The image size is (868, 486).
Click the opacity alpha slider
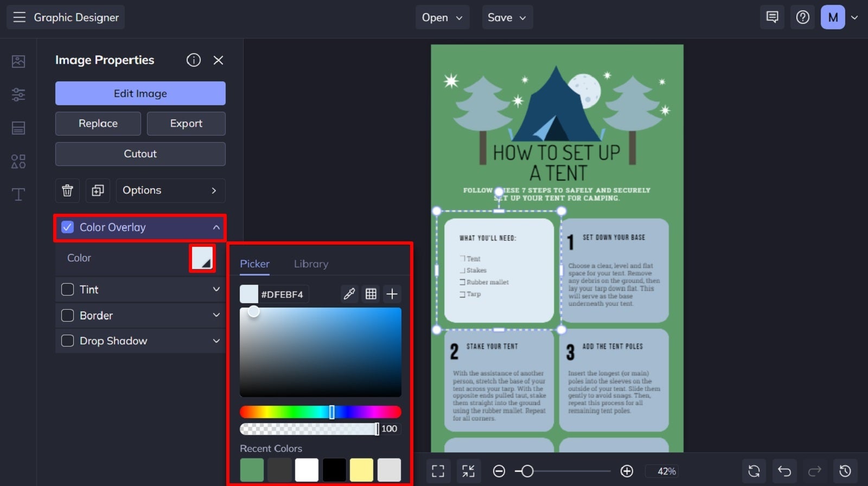(x=309, y=429)
